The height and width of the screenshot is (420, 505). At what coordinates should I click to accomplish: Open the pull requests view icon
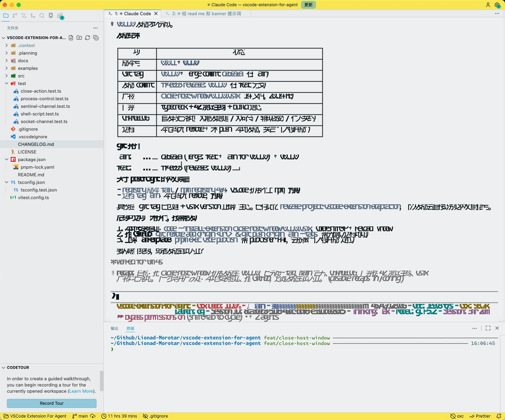coord(24,16)
